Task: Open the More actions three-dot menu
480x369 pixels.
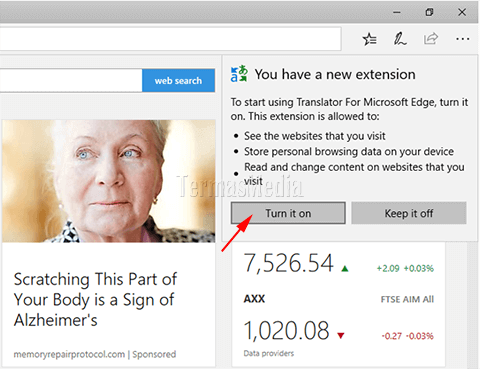Action: click(x=463, y=39)
